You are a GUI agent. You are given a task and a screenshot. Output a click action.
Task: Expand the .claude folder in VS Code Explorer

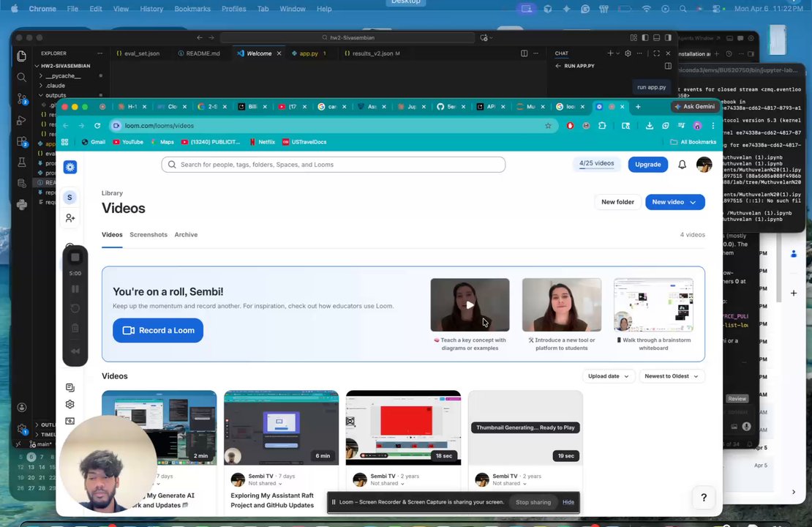pyautogui.click(x=55, y=86)
